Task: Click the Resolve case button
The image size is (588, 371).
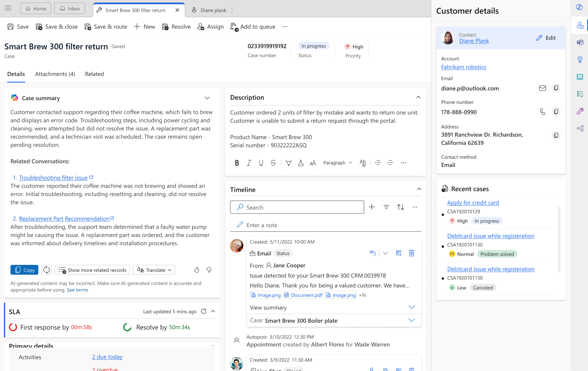Action: click(176, 27)
